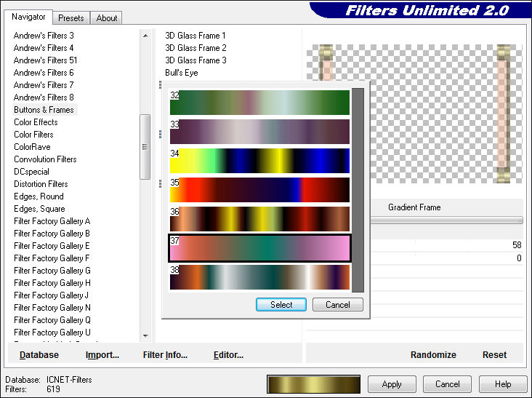Click the filter preview image
Screen dimensions: 532x398
pyautogui.click(x=414, y=114)
